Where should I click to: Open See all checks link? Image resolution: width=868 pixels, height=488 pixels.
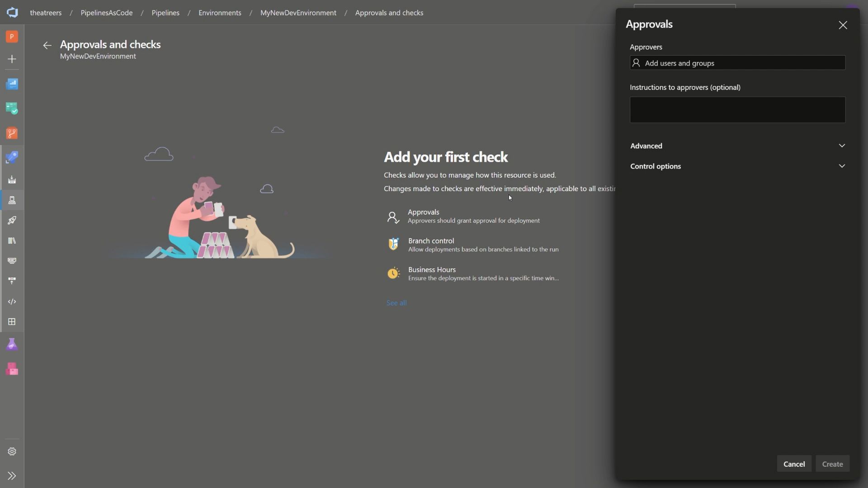click(396, 302)
